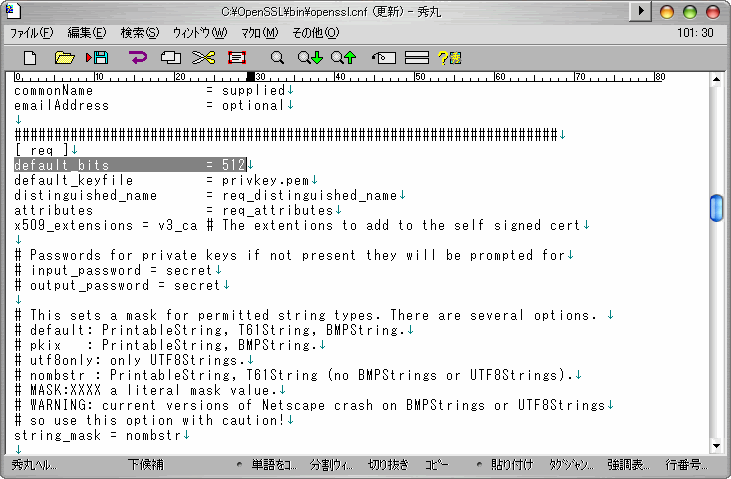Open the 編集(E) menu
731x479 pixels.
(87, 33)
